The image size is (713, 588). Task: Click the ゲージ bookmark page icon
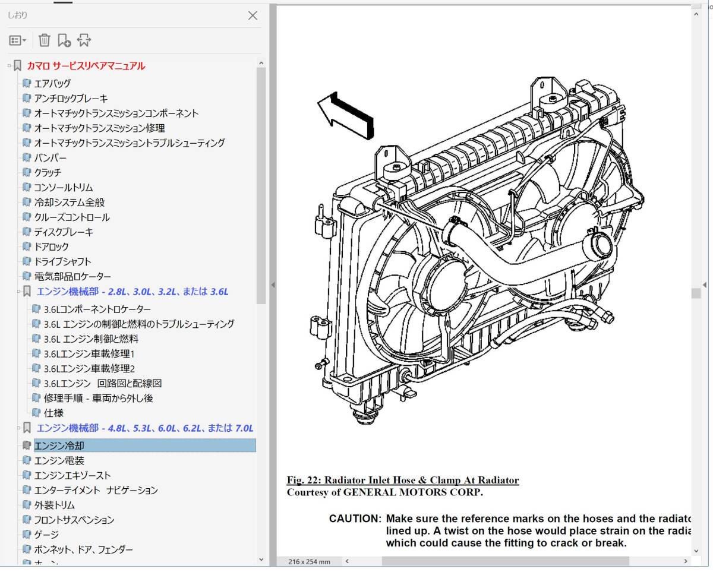26,534
